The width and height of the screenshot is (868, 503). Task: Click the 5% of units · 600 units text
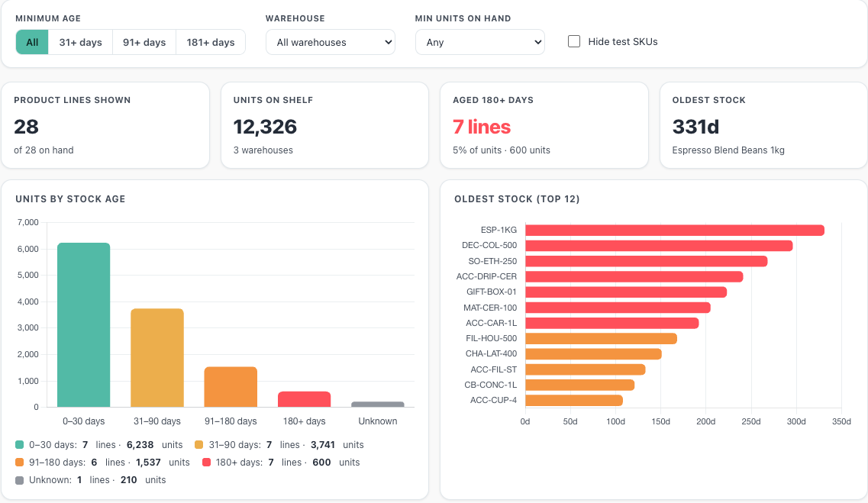[x=502, y=150]
